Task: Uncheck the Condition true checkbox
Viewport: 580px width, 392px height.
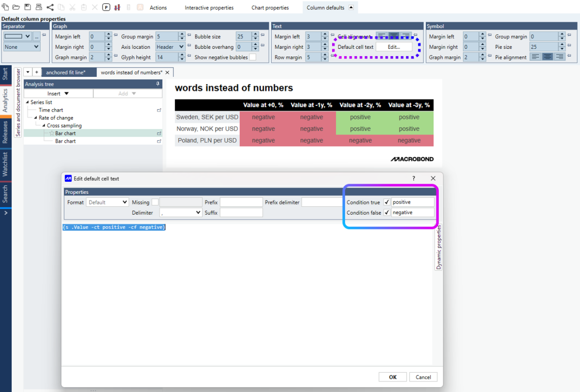Action: click(x=387, y=202)
